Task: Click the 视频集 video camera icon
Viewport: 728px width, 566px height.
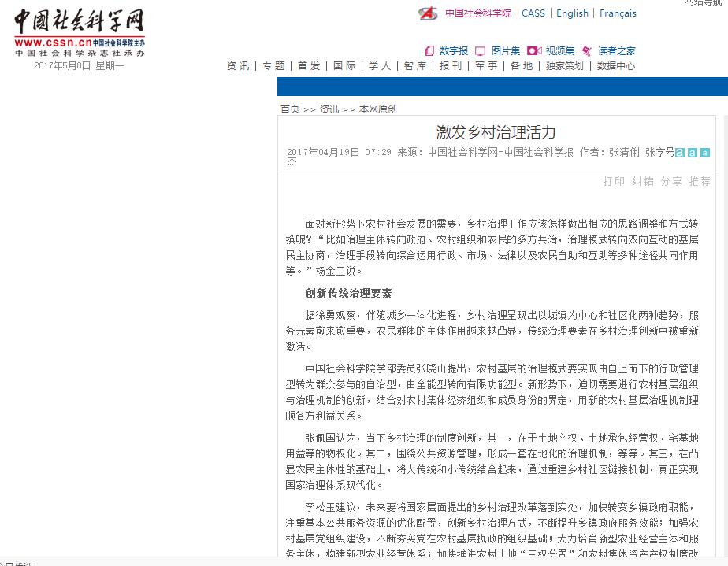Action: [534, 51]
